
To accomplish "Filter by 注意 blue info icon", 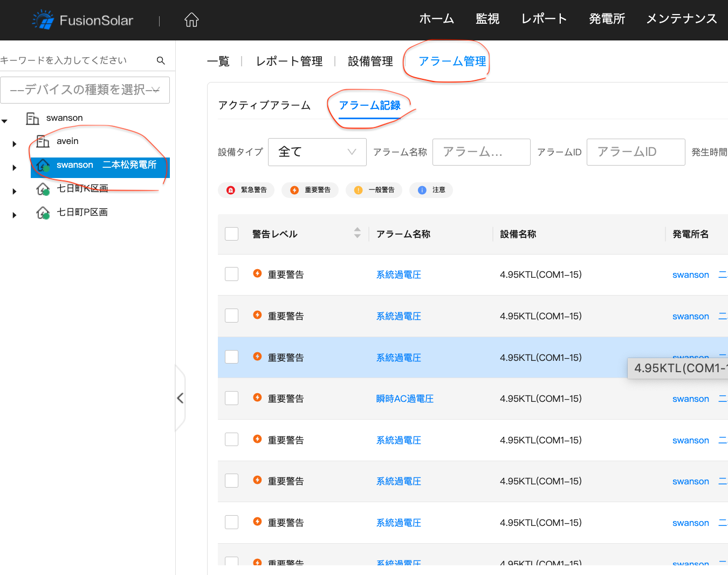I will pos(422,190).
